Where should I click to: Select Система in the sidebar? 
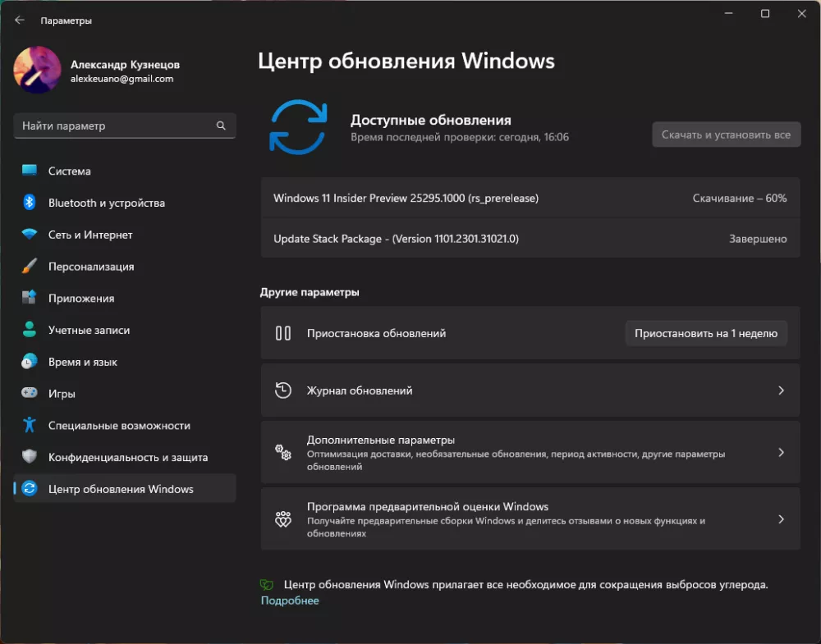tap(70, 171)
